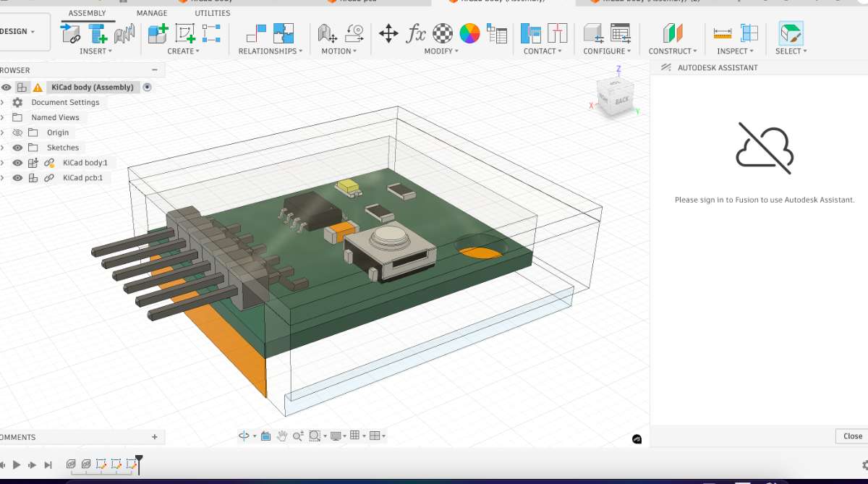This screenshot has height=484, width=868.
Task: Open the Appearance color wheel tool
Action: coord(469,33)
